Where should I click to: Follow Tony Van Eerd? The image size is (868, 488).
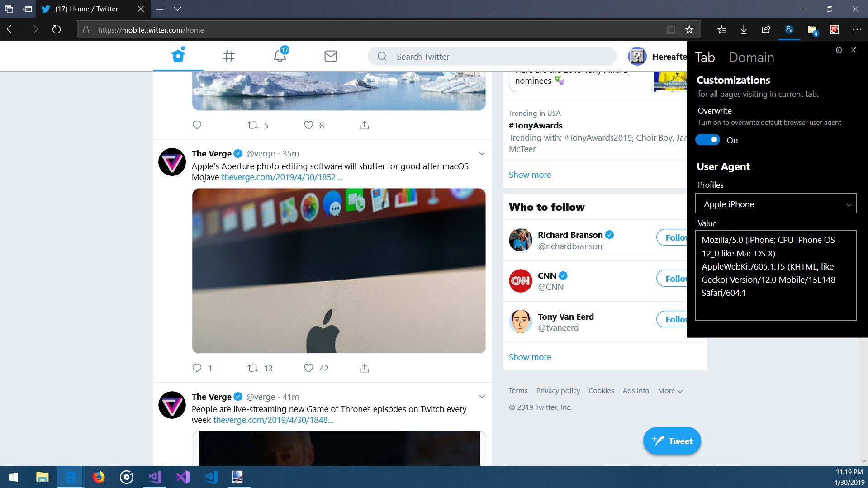672,319
